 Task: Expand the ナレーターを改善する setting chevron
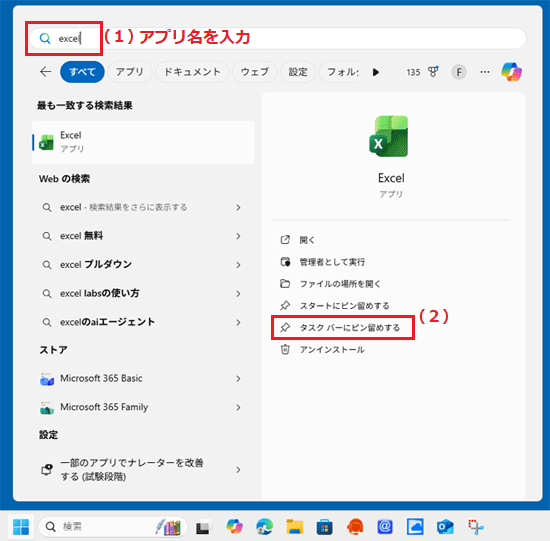[x=238, y=470]
